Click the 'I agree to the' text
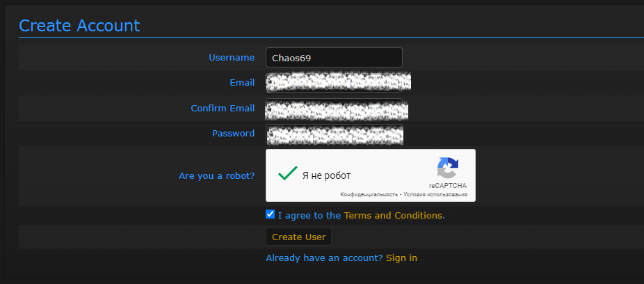The height and width of the screenshot is (284, 644). (309, 215)
